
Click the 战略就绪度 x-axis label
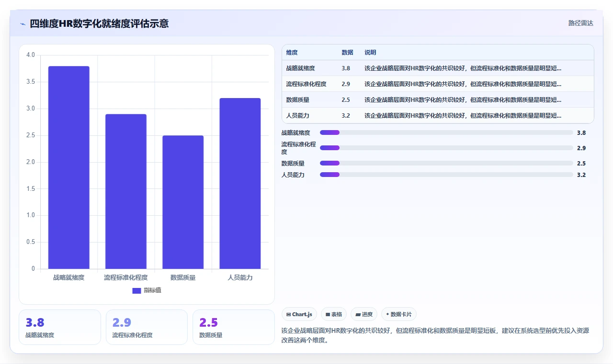click(x=68, y=277)
